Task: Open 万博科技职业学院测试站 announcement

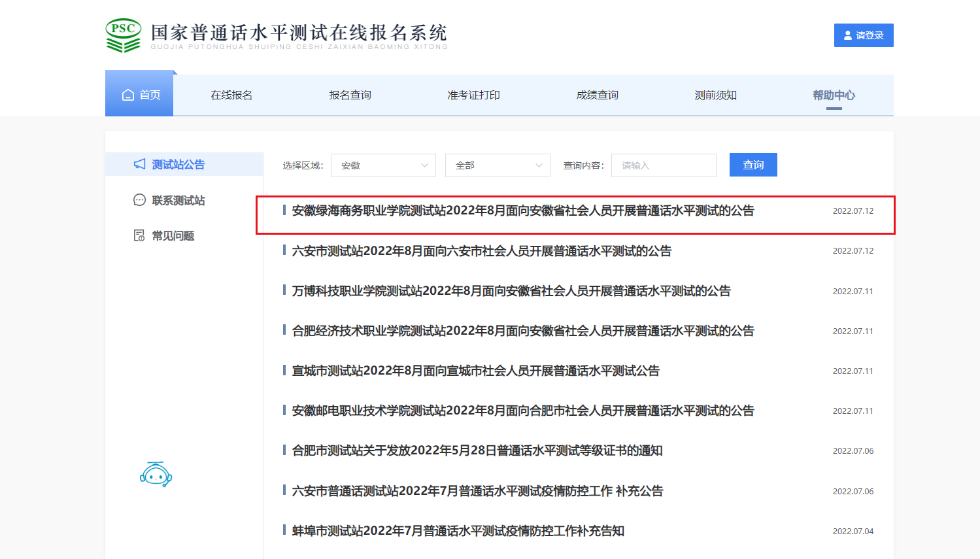Action: 511,291
